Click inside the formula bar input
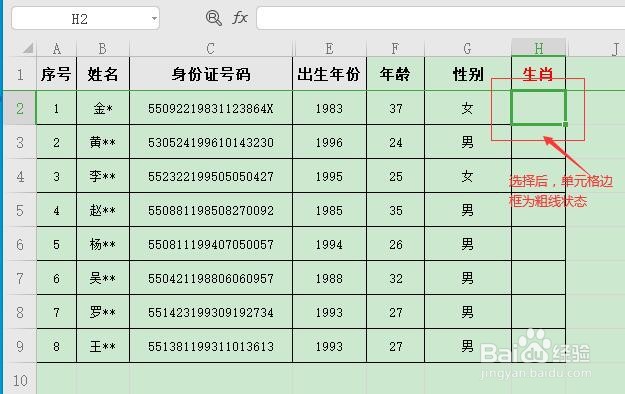The width and height of the screenshot is (625, 394). click(440, 18)
